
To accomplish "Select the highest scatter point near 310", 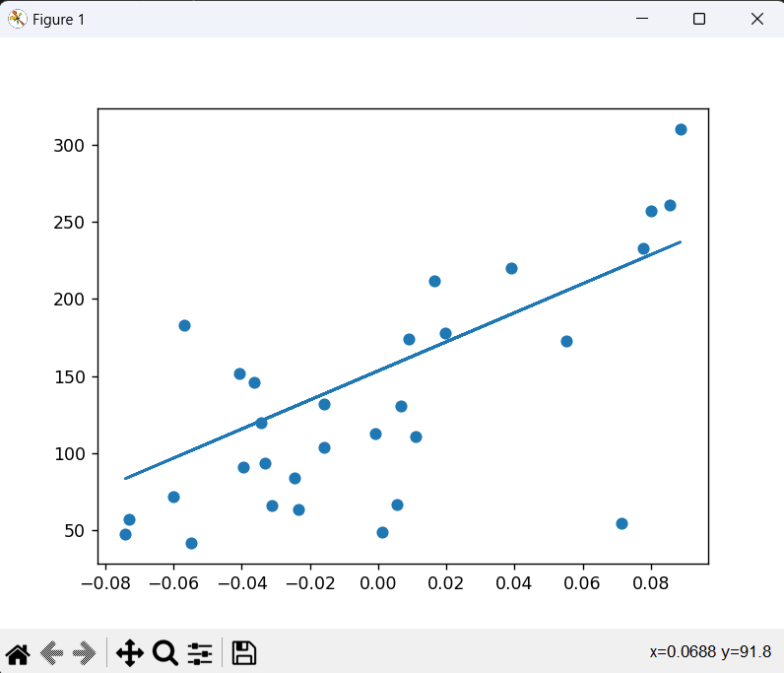I will click(x=681, y=129).
